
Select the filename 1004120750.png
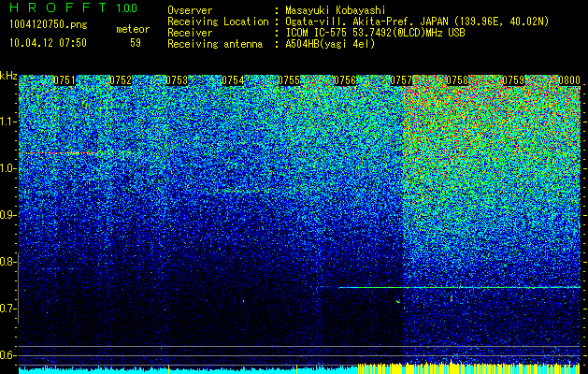click(49, 25)
